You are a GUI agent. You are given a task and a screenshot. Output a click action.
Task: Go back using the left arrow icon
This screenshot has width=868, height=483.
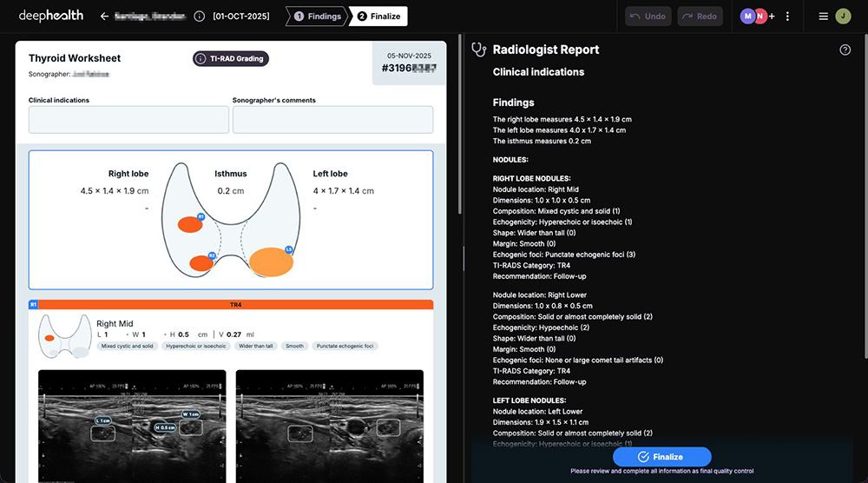(x=104, y=16)
